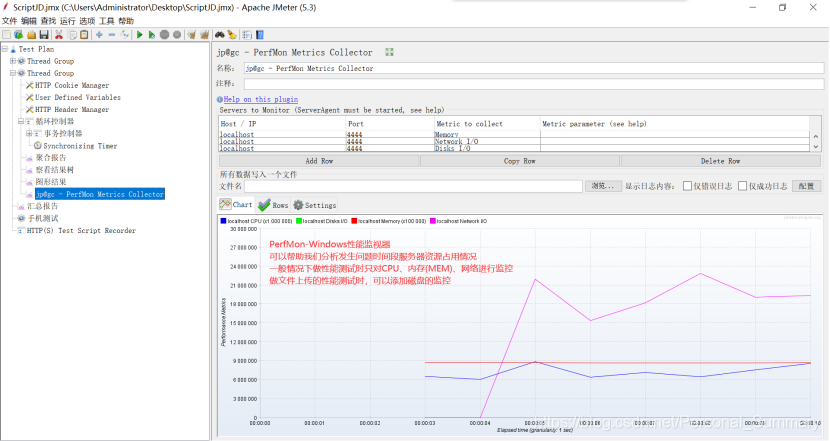Click the 文件名 filename input field
The height and width of the screenshot is (441, 830).
click(413, 186)
